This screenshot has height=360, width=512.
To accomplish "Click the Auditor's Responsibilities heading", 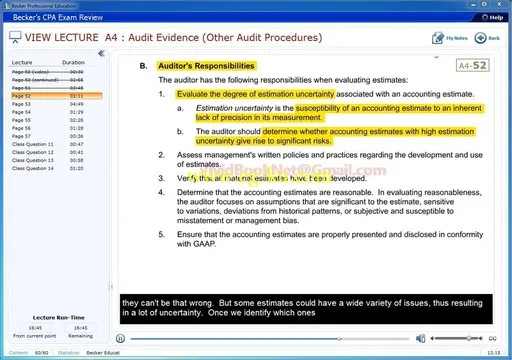I will tap(206, 66).
